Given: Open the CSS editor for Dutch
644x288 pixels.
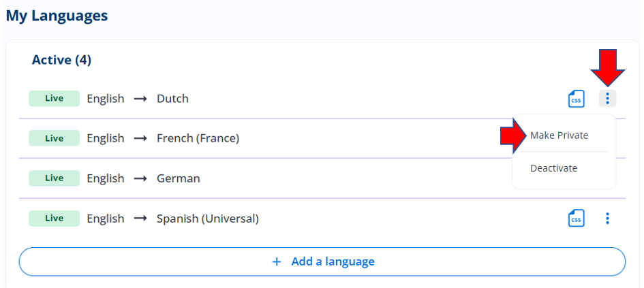Looking at the screenshot, I should [577, 99].
